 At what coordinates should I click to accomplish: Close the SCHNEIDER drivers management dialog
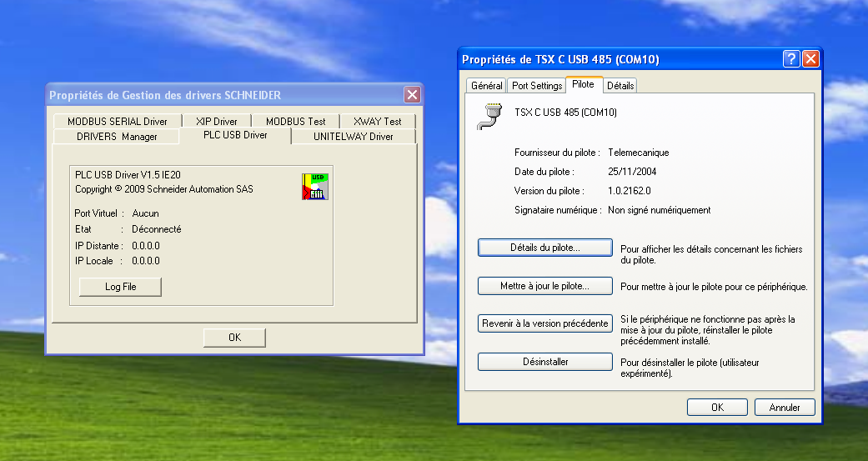(411, 95)
